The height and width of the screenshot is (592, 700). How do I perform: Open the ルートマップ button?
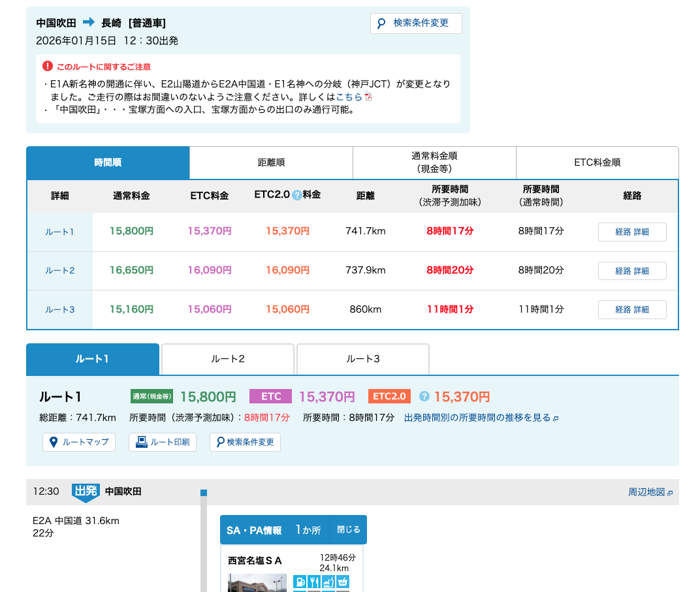click(x=79, y=442)
